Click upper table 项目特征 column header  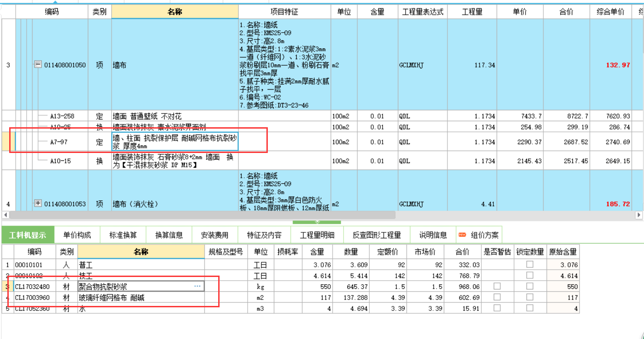point(285,12)
